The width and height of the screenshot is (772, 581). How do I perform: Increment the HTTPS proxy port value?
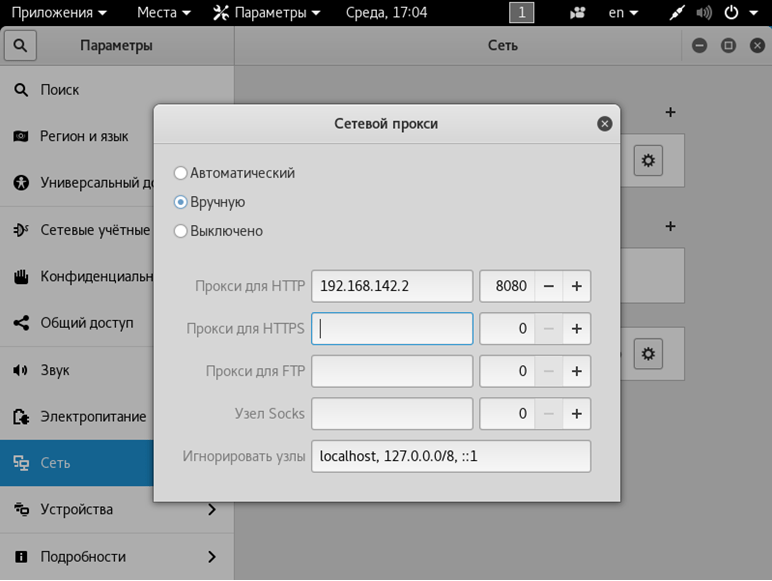[x=576, y=328]
